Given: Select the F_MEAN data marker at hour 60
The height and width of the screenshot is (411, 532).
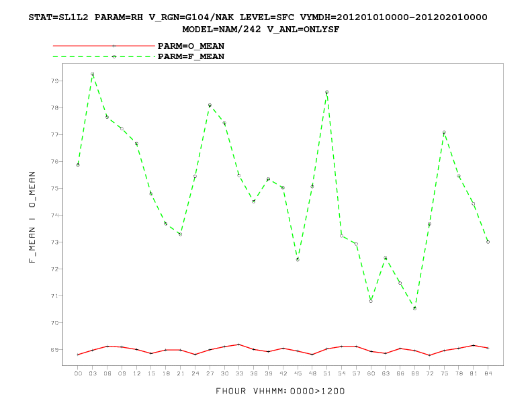Looking at the screenshot, I should 371,301.
